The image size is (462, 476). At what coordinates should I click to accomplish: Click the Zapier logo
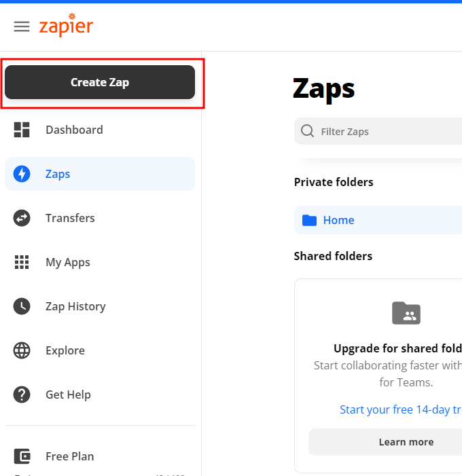[66, 26]
